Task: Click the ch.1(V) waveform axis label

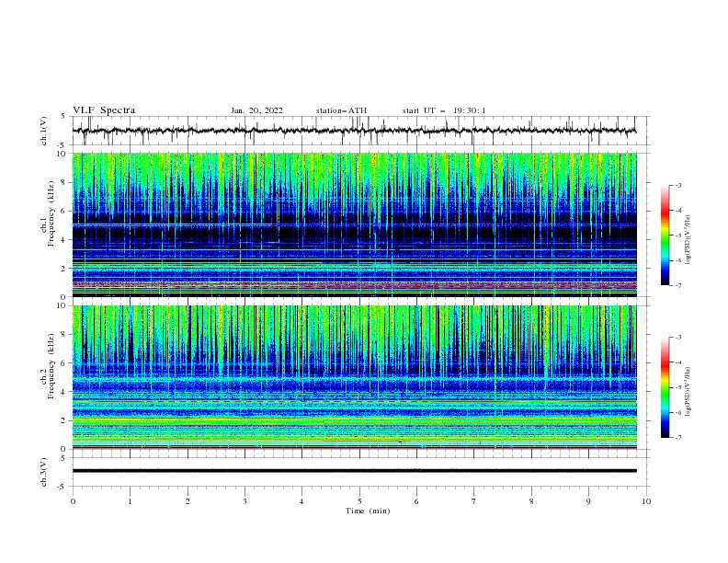Action: pyautogui.click(x=44, y=131)
